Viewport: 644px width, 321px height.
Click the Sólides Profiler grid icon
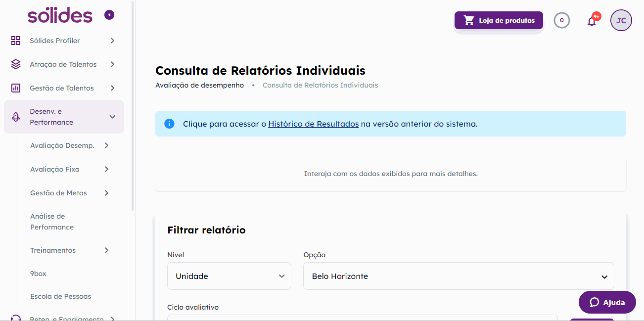point(16,41)
